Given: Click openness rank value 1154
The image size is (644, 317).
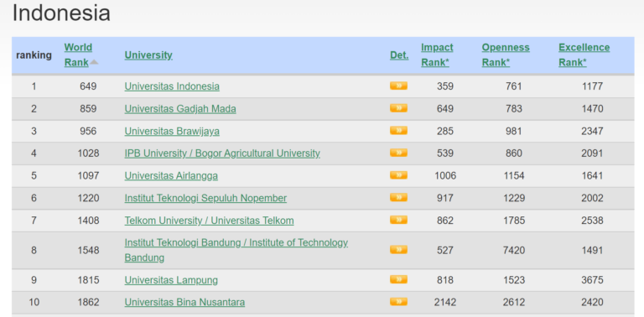Looking at the screenshot, I should pos(514,176).
